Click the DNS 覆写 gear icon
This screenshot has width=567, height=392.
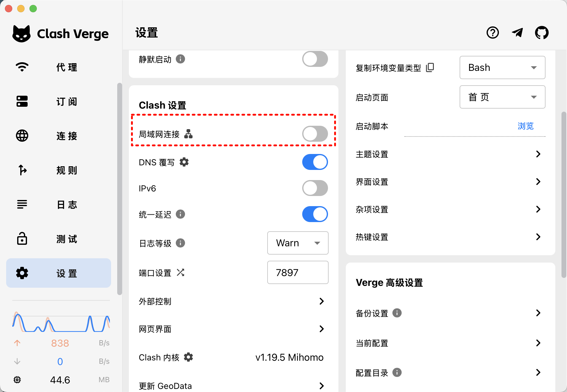[x=184, y=162]
